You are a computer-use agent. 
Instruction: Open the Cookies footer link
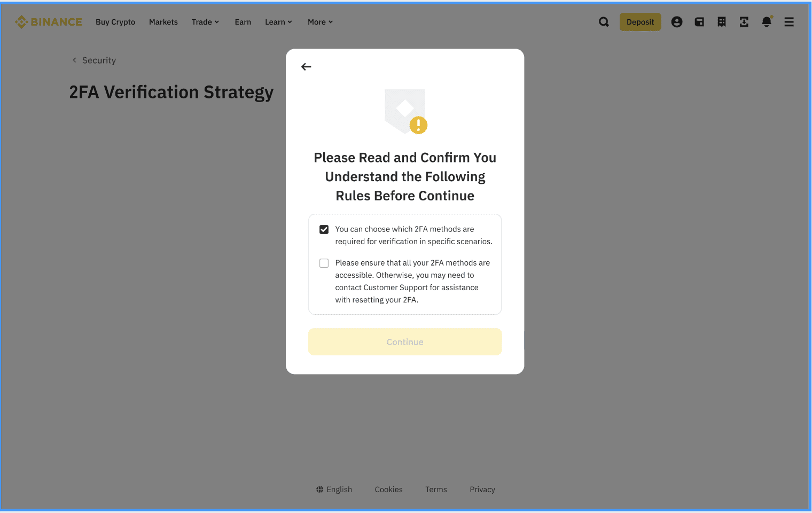pos(389,489)
